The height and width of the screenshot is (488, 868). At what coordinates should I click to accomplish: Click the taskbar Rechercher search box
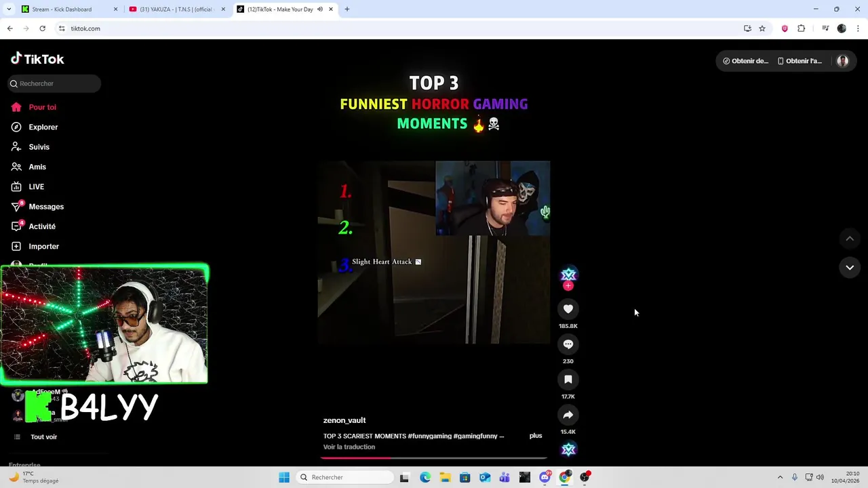(344, 477)
